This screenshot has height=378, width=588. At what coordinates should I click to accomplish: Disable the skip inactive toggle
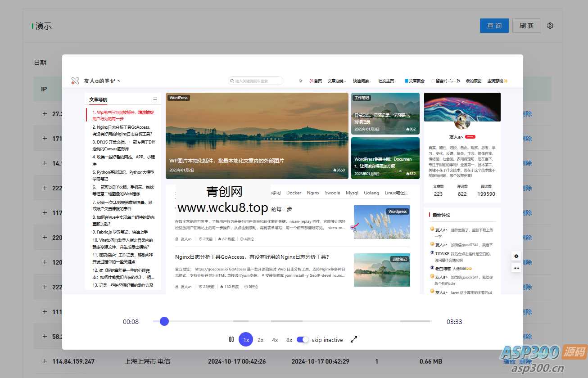click(302, 339)
